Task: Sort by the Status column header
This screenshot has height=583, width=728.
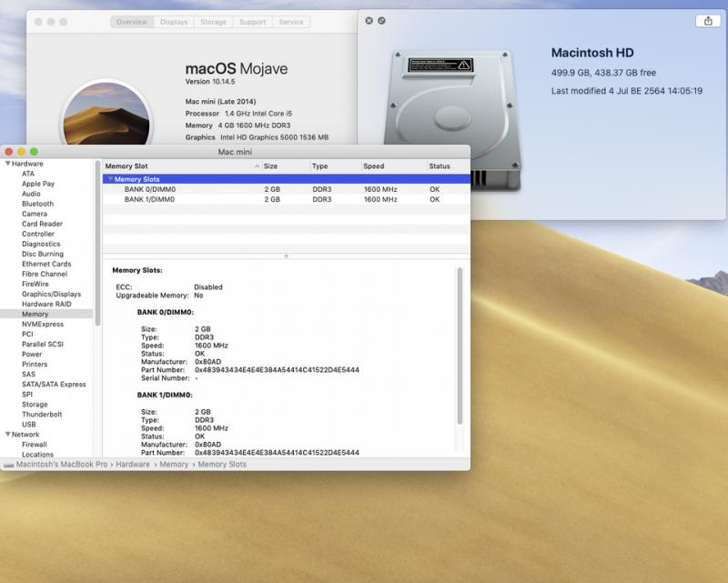Action: click(x=448, y=166)
